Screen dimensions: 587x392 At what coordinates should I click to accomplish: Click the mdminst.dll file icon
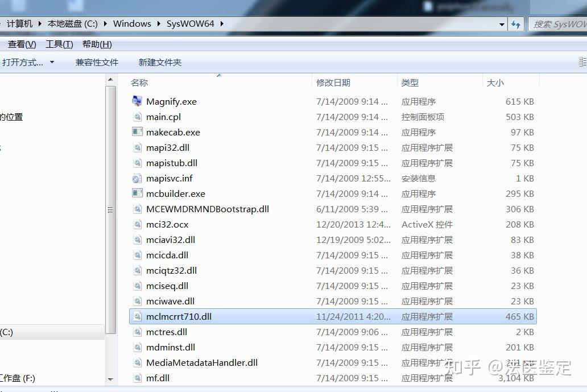pyautogui.click(x=137, y=346)
